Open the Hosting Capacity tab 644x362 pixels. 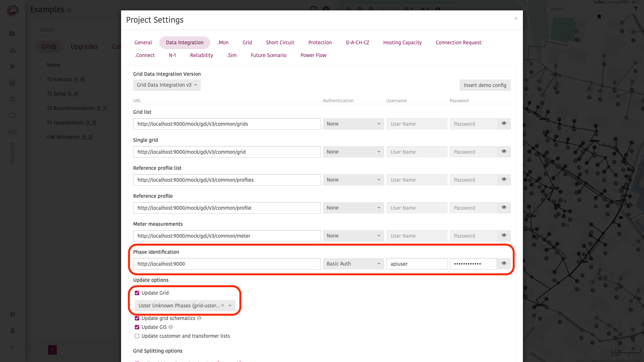[x=402, y=42]
